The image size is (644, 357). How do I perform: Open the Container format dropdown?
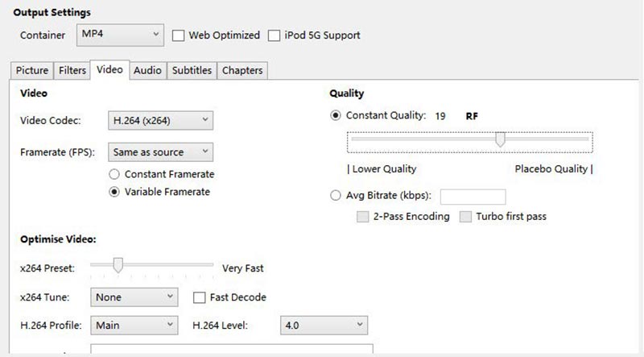[x=119, y=35]
